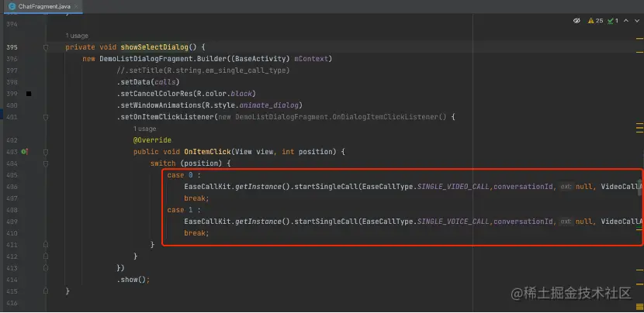Open the 25 warnings inspection indicator

click(596, 20)
